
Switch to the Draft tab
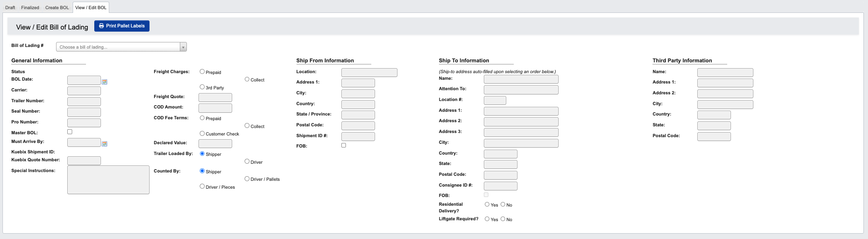coord(10,7)
